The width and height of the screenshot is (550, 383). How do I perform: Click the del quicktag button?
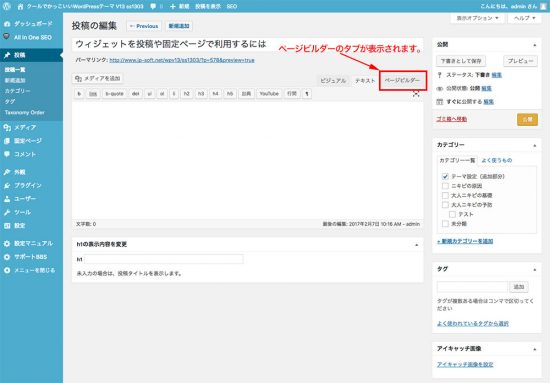[135, 94]
